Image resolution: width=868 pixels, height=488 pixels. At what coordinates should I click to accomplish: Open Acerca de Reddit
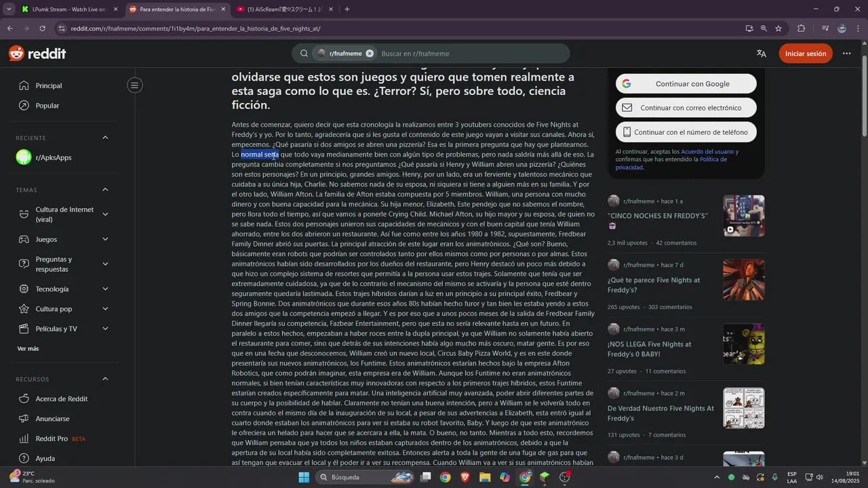[x=62, y=399]
